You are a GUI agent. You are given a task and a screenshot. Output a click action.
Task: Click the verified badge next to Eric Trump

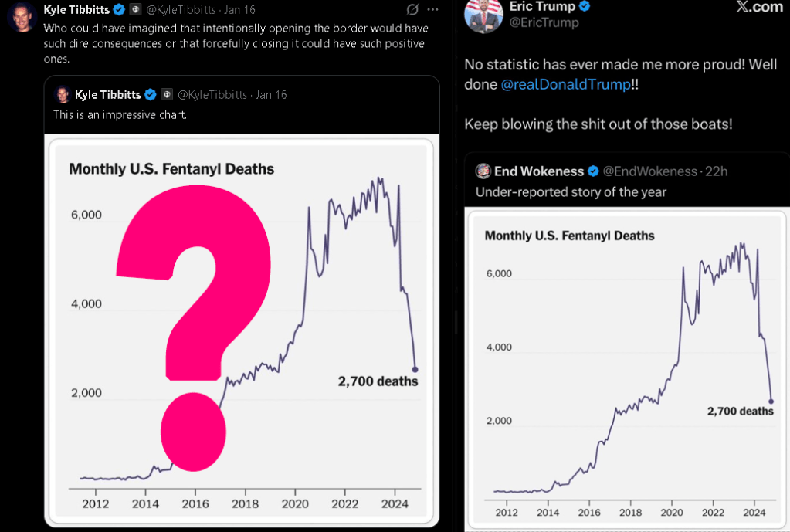pos(585,8)
